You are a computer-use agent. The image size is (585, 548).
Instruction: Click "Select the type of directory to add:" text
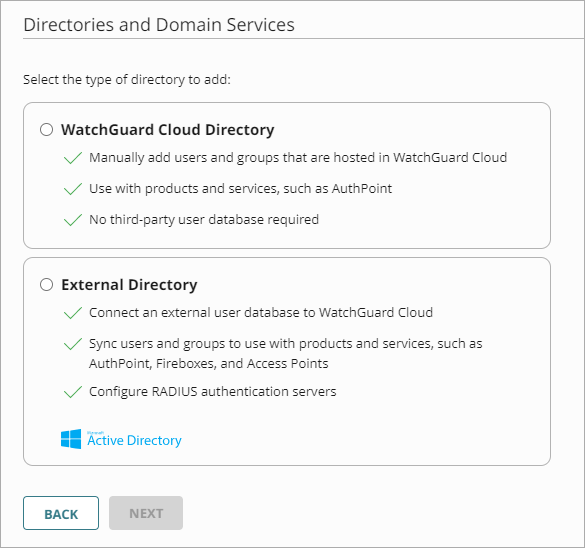point(127,79)
